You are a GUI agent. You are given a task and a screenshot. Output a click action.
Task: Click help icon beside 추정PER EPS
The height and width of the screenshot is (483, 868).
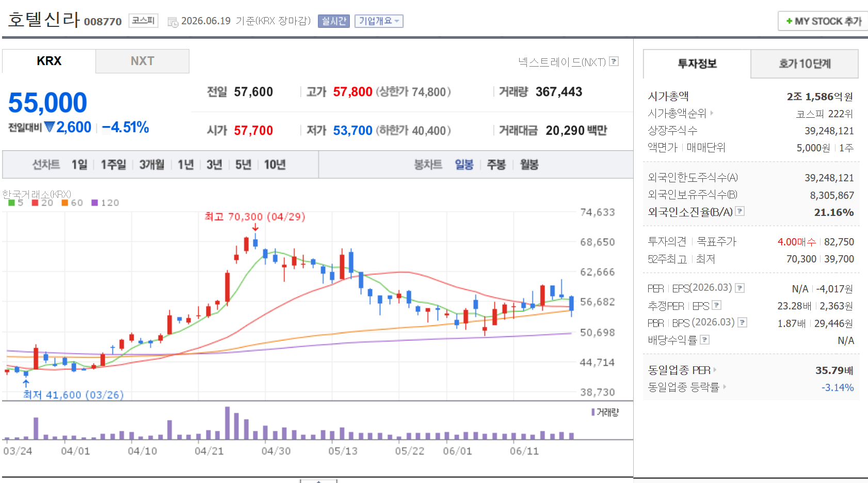tap(717, 305)
